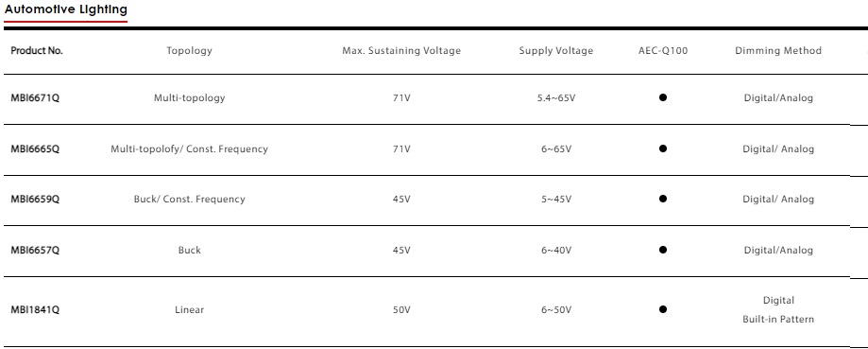Image resolution: width=868 pixels, height=349 pixels.
Task: Click the AEC-Q100 column header
Action: (663, 50)
